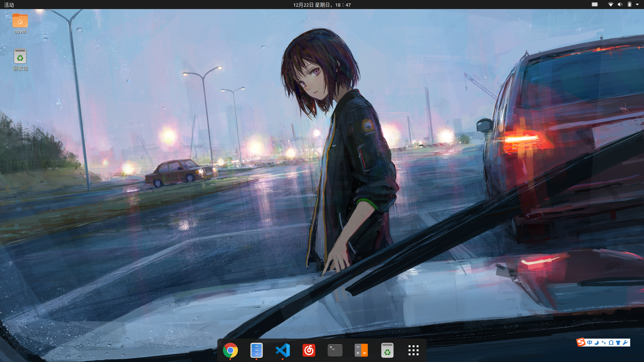
Task: Open the novel folder on desktop
Action: (20, 22)
